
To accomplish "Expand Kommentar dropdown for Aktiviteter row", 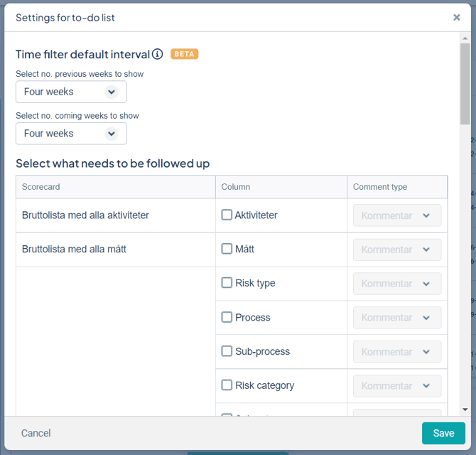I will 397,215.
